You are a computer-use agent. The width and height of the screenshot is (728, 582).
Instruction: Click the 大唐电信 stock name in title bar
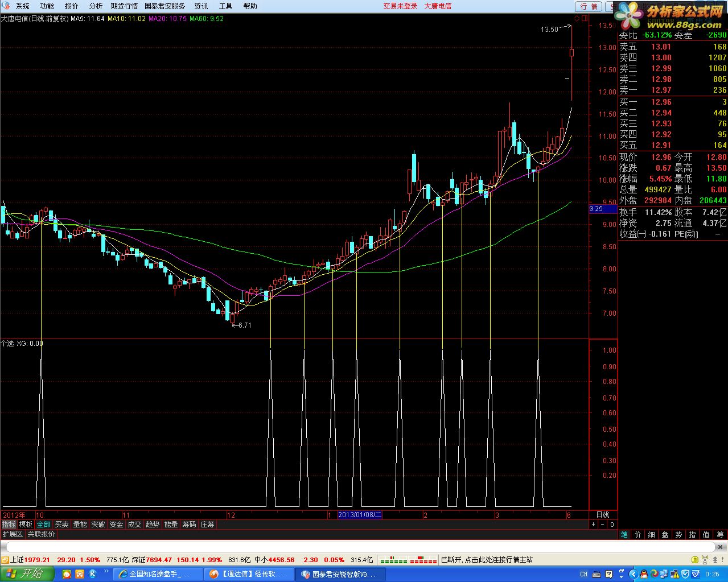(438, 6)
